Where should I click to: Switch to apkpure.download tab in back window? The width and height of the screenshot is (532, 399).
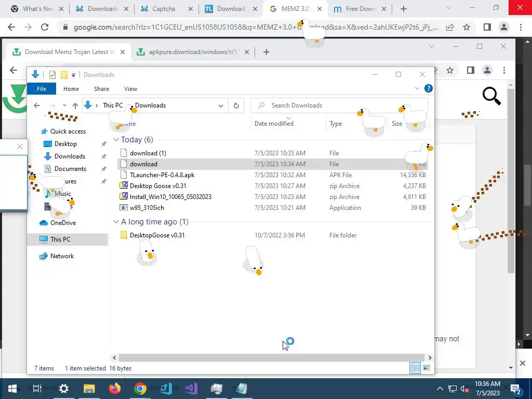[x=193, y=52]
